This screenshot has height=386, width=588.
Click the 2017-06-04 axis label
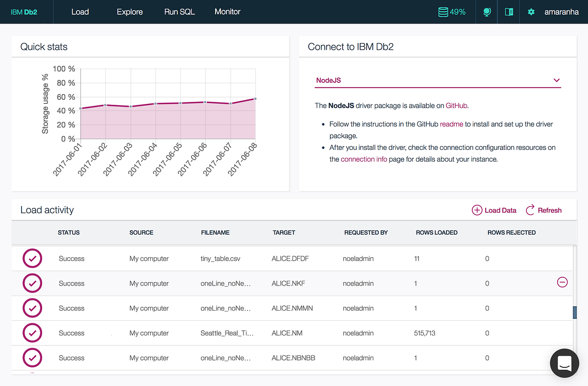pos(143,159)
